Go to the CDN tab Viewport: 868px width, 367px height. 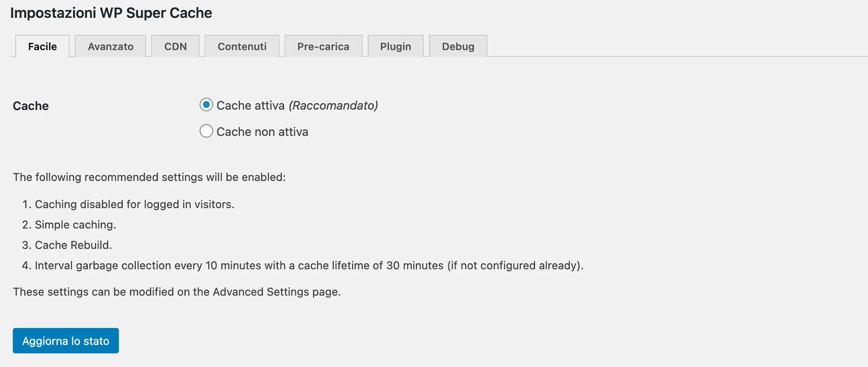pyautogui.click(x=175, y=46)
